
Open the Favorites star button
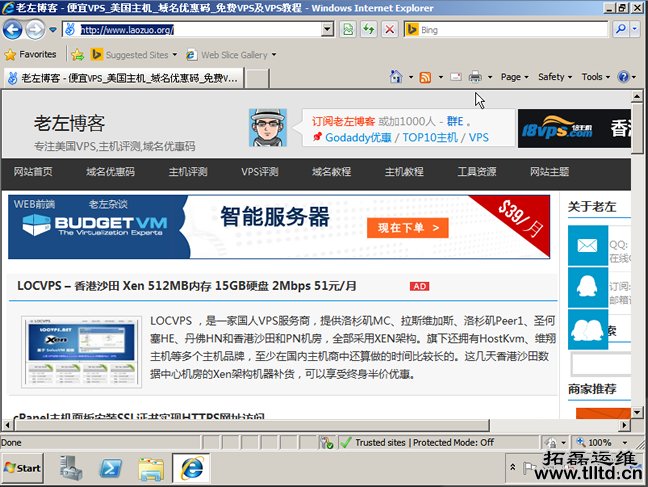pyautogui.click(x=31, y=54)
